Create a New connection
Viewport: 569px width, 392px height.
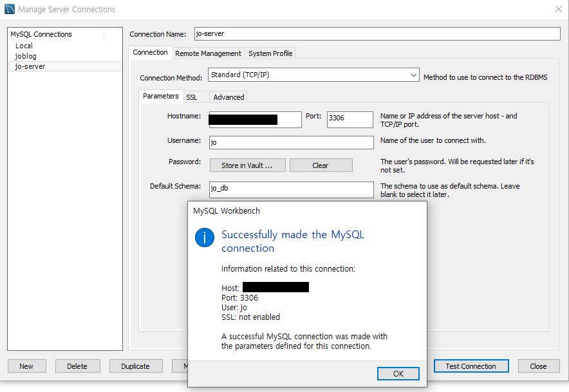[x=27, y=366]
